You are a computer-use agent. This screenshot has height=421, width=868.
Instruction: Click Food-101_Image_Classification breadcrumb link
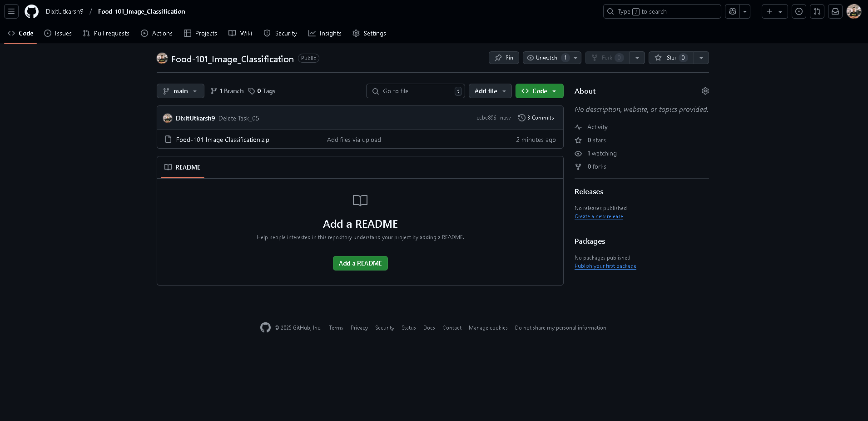[141, 11]
